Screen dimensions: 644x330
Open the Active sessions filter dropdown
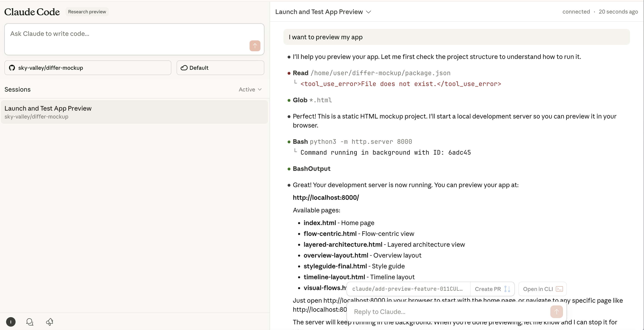point(250,90)
